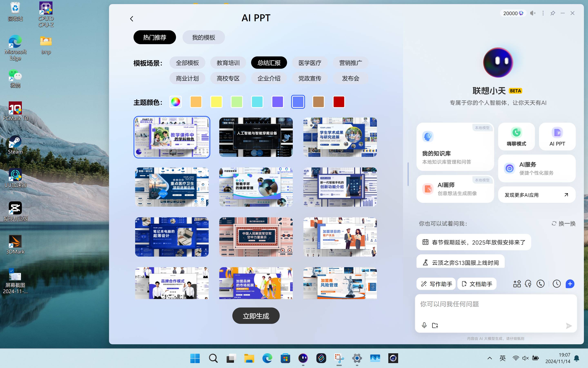Select the 智能手环的健康管理 template

pyautogui.click(x=256, y=187)
